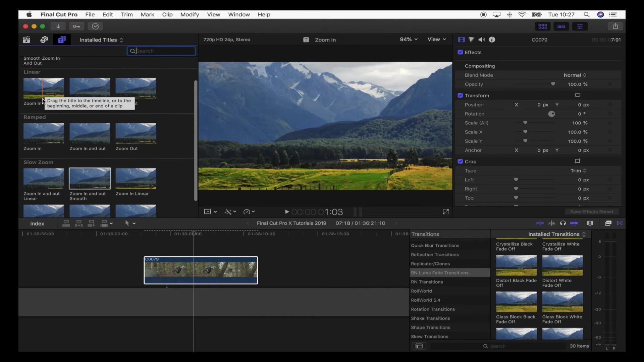The image size is (644, 362).
Task: Toggle the Crop checkbox
Action: [460, 162]
